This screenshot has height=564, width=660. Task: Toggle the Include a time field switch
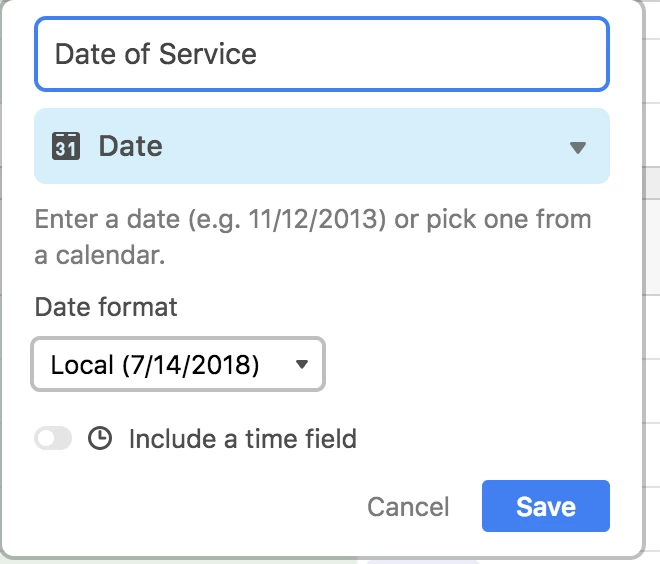(53, 438)
